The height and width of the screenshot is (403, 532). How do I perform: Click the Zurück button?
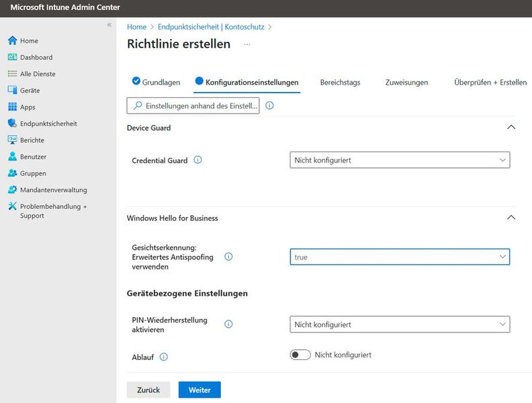click(x=148, y=390)
